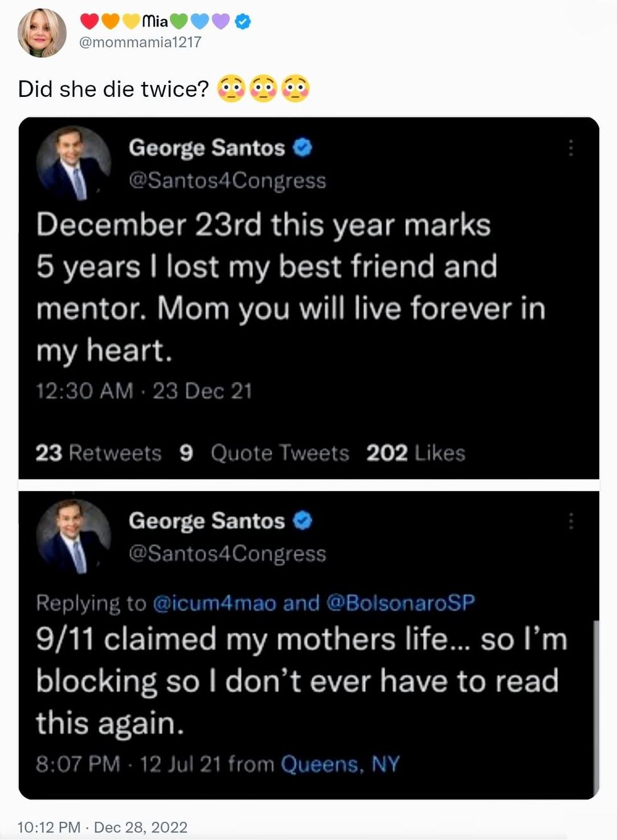Click the verified badge on the 9/11 reply tweet

click(303, 521)
